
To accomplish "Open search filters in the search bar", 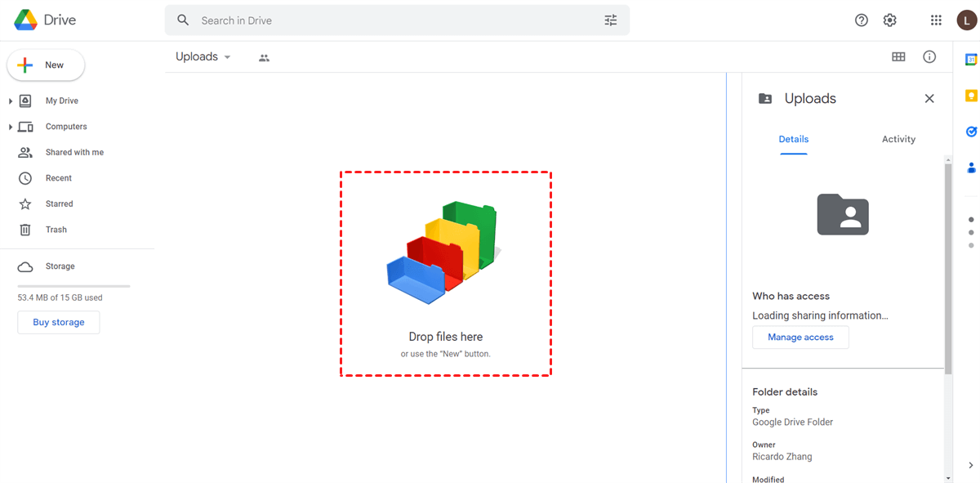I will (x=610, y=20).
